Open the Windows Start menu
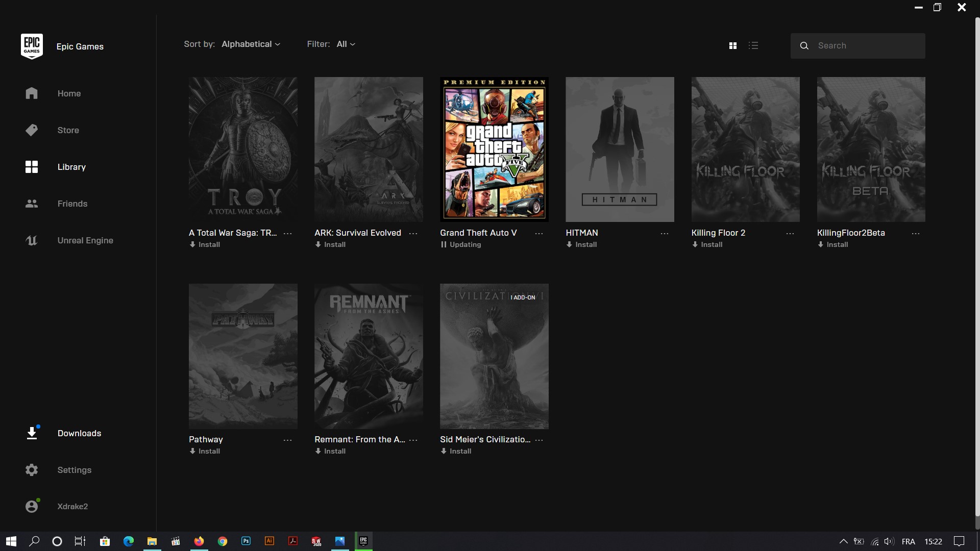The width and height of the screenshot is (980, 551). [11, 541]
